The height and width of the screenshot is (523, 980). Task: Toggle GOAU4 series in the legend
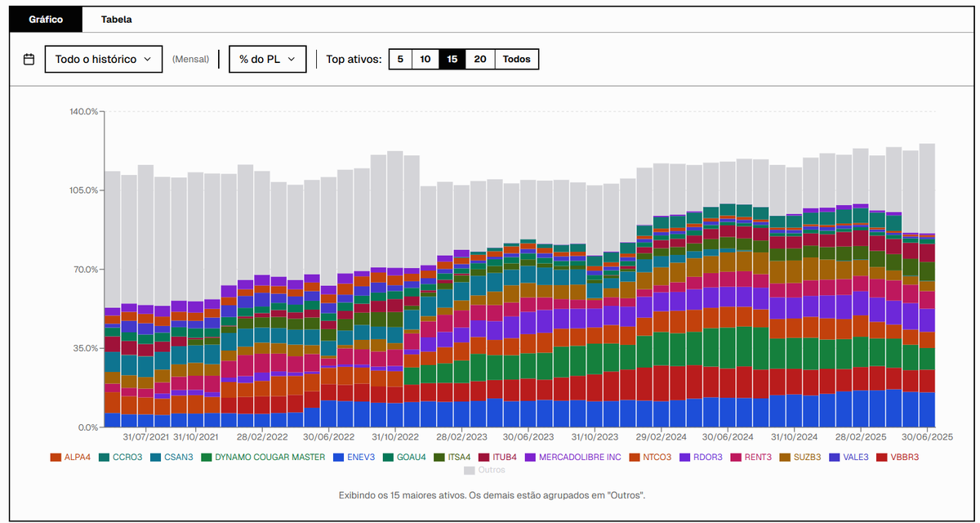coord(404,457)
